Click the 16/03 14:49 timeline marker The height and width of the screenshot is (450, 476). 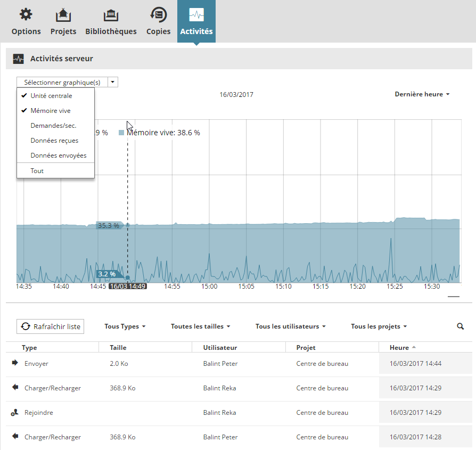(x=128, y=287)
